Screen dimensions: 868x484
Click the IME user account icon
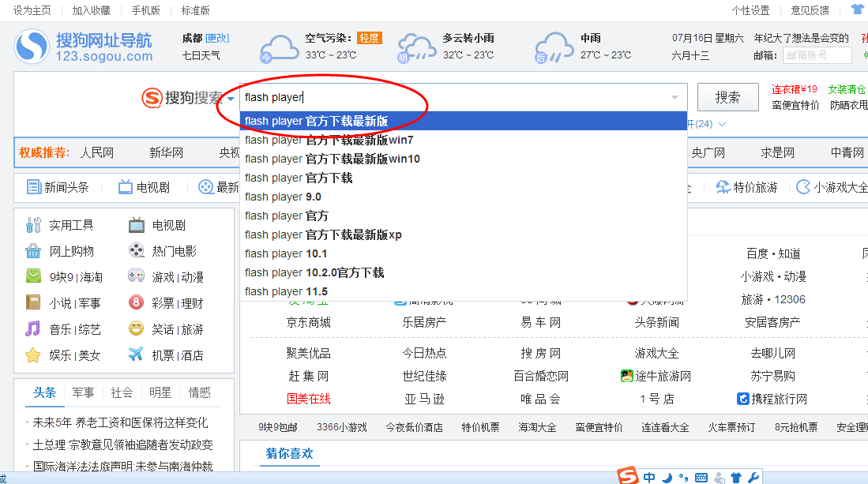[719, 478]
